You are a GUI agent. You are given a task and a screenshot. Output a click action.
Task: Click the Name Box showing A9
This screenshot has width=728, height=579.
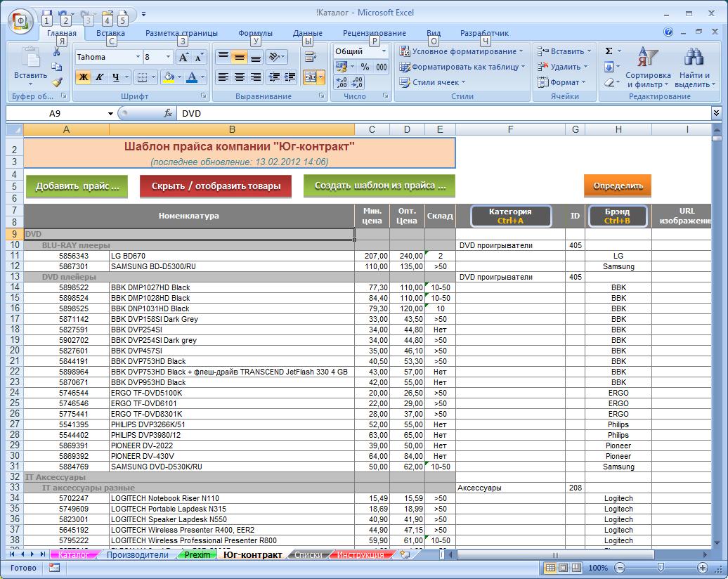click(55, 113)
